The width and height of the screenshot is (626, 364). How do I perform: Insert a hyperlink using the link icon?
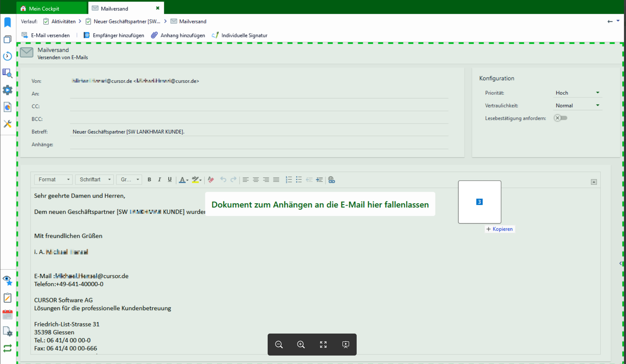tap(332, 180)
